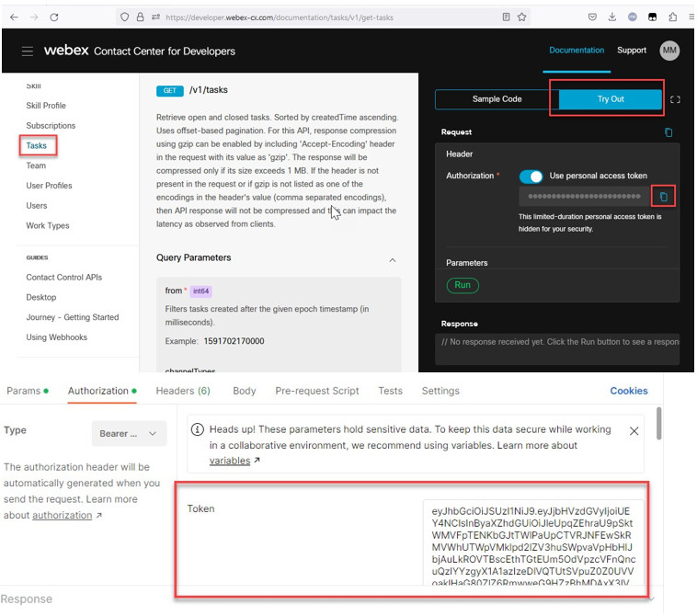Click the example value 1591702170000
697x616 pixels.
[x=234, y=341]
